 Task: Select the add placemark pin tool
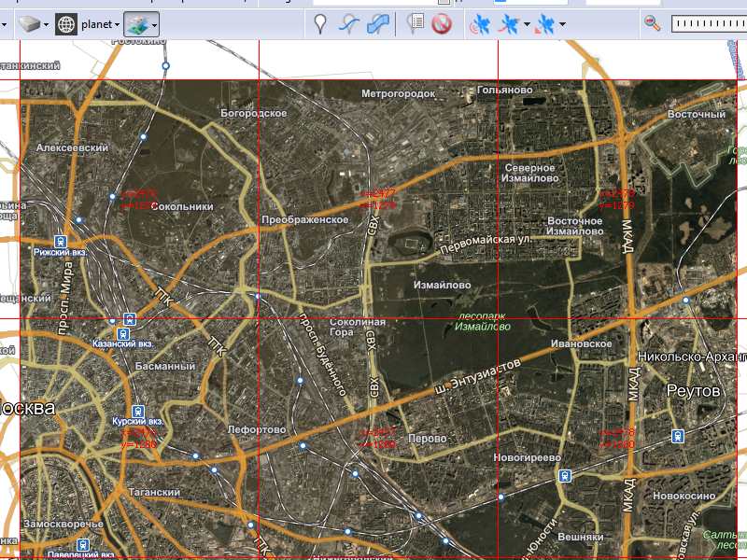coord(320,25)
